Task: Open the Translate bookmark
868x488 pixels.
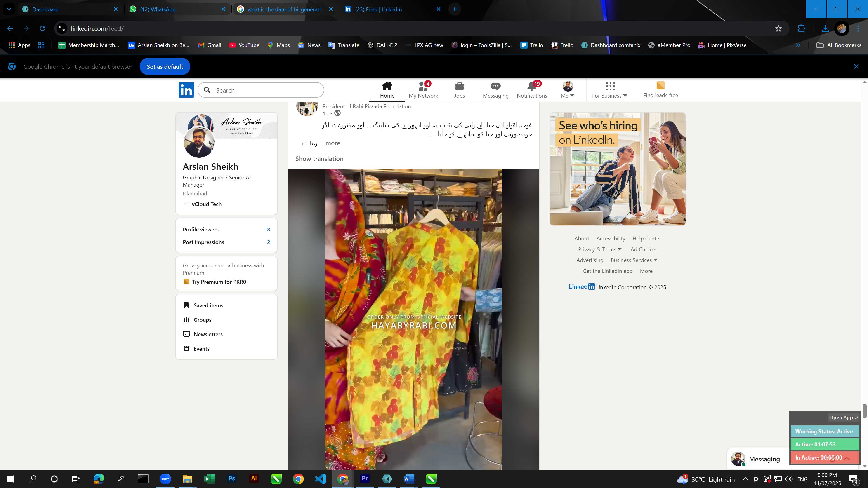Action: [x=344, y=45]
